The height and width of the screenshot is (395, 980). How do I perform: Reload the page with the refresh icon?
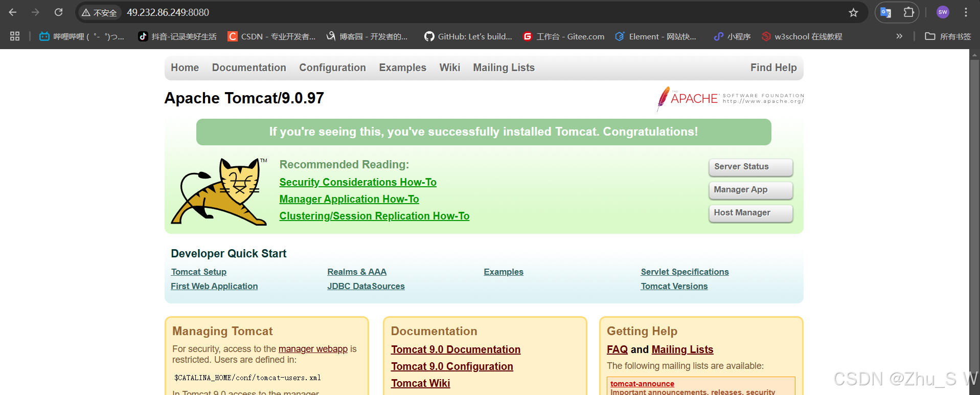(58, 12)
